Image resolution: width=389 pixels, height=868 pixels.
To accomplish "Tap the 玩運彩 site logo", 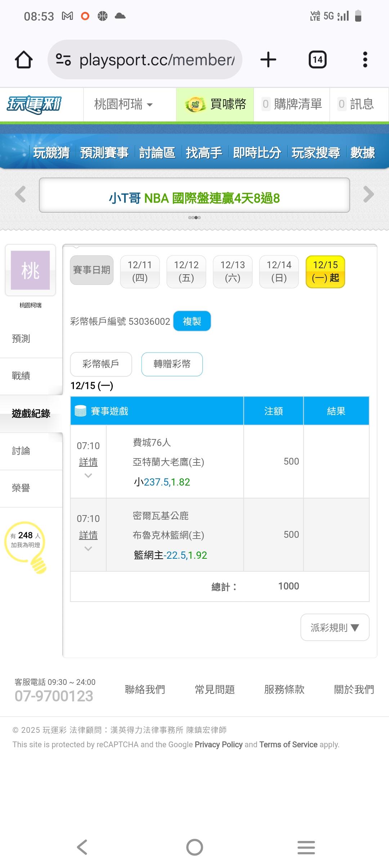I will tap(35, 105).
